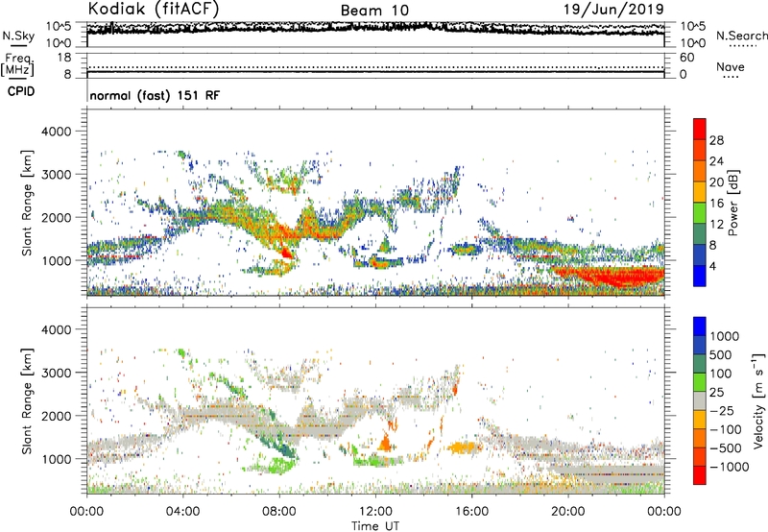This screenshot has height=532, width=768.
Task: Select the date '19/Jun/2019'
Action: [613, 9]
